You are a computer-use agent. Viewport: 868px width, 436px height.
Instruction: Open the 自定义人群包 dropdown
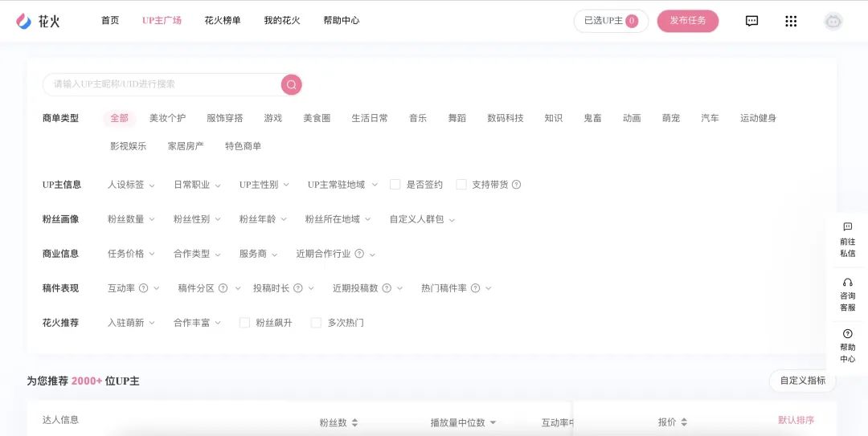(423, 219)
